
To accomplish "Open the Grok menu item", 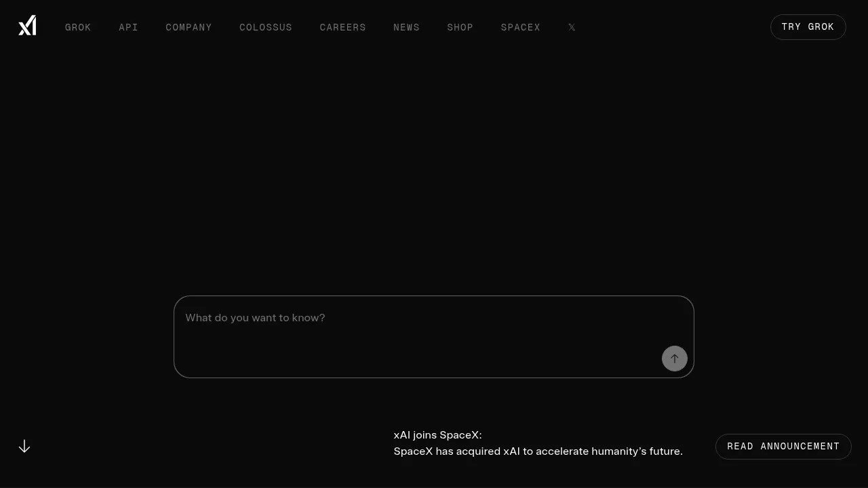I will 78,27.
